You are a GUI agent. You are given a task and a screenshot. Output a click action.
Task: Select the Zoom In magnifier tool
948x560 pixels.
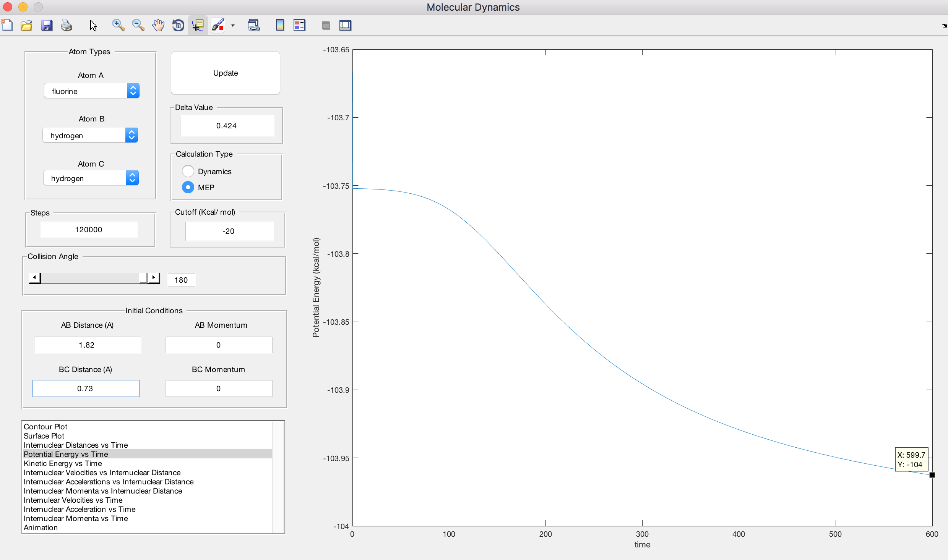click(118, 26)
